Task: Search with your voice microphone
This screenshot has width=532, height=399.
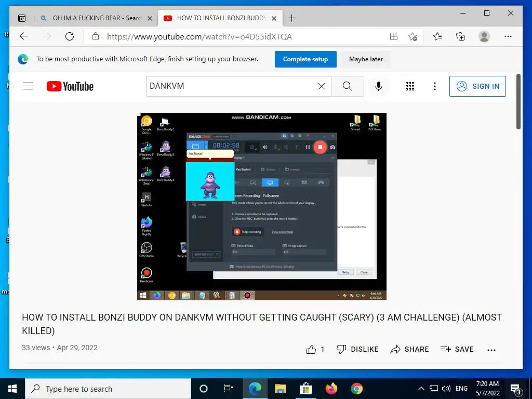Action: tap(379, 86)
